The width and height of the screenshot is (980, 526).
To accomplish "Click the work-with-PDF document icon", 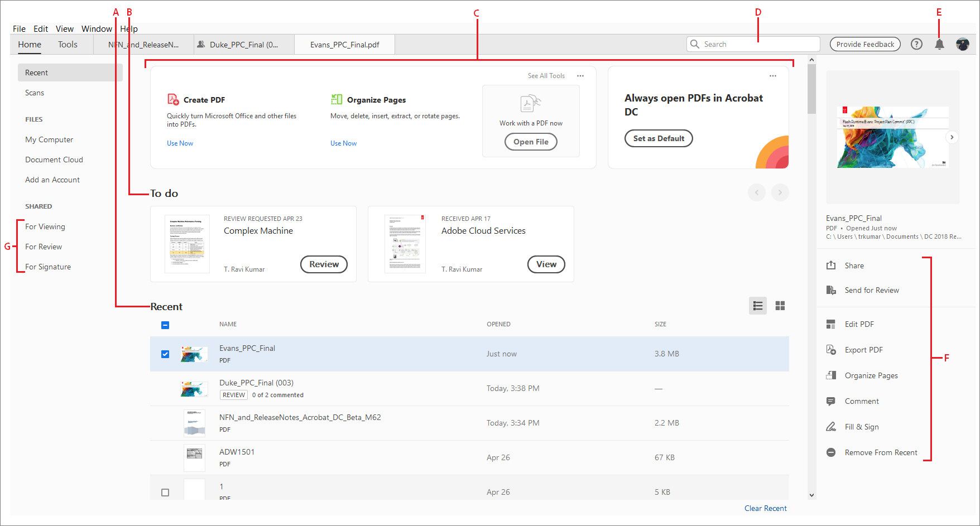I will click(x=531, y=104).
